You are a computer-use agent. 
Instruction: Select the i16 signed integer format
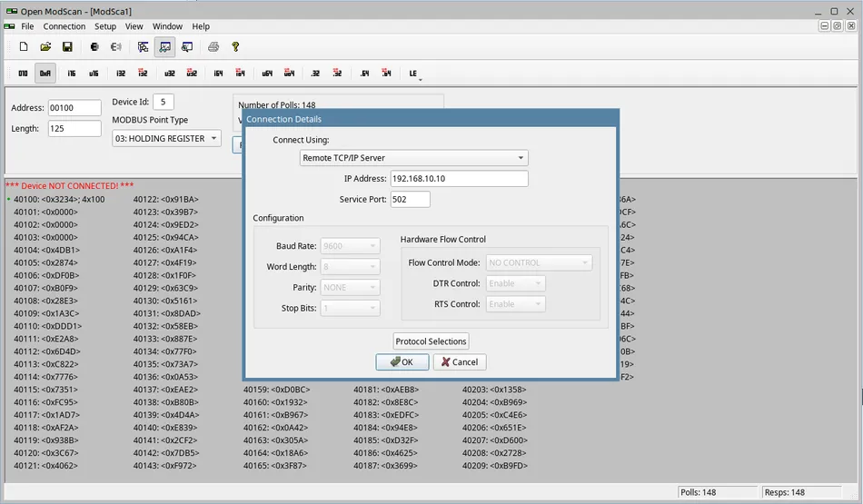pos(72,74)
